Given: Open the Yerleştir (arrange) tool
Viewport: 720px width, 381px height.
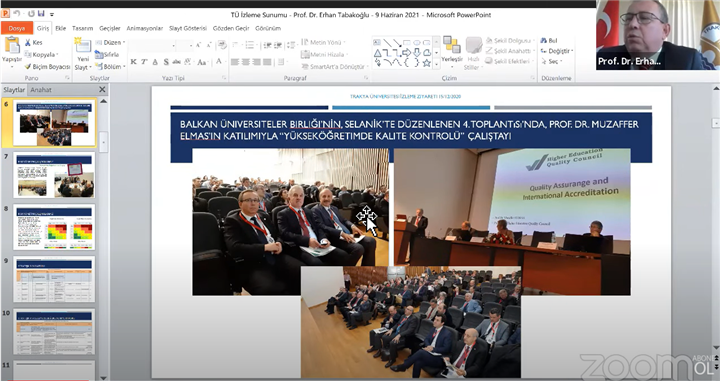Looking at the screenshot, I should [x=452, y=50].
